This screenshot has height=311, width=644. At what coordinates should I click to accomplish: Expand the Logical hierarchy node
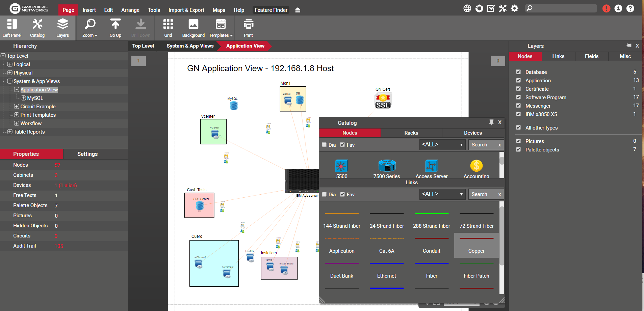pyautogui.click(x=10, y=64)
